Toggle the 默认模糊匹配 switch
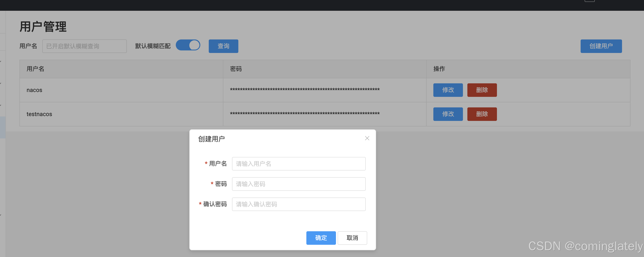 (x=188, y=45)
